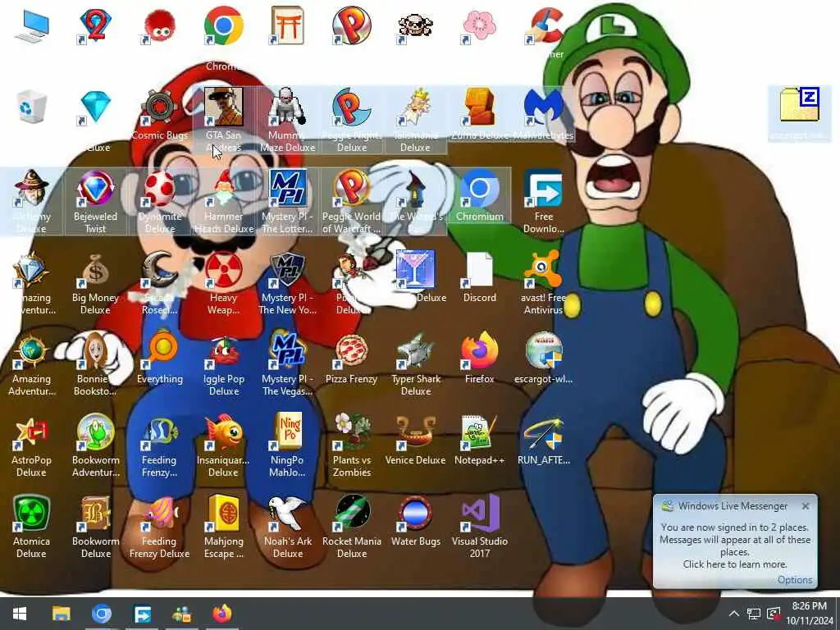Select the Mystery PI The Lottery icon
This screenshot has height=630, width=840.
coord(287,189)
